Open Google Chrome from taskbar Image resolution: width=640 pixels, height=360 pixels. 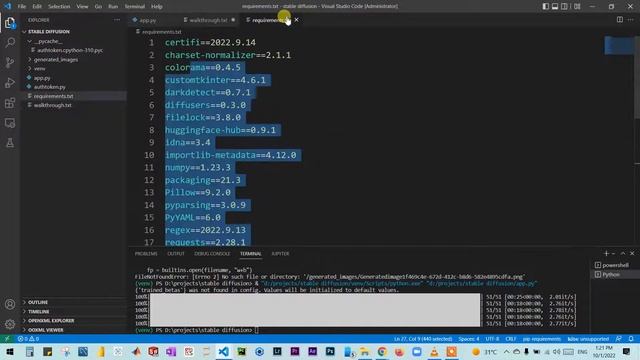[382, 351]
